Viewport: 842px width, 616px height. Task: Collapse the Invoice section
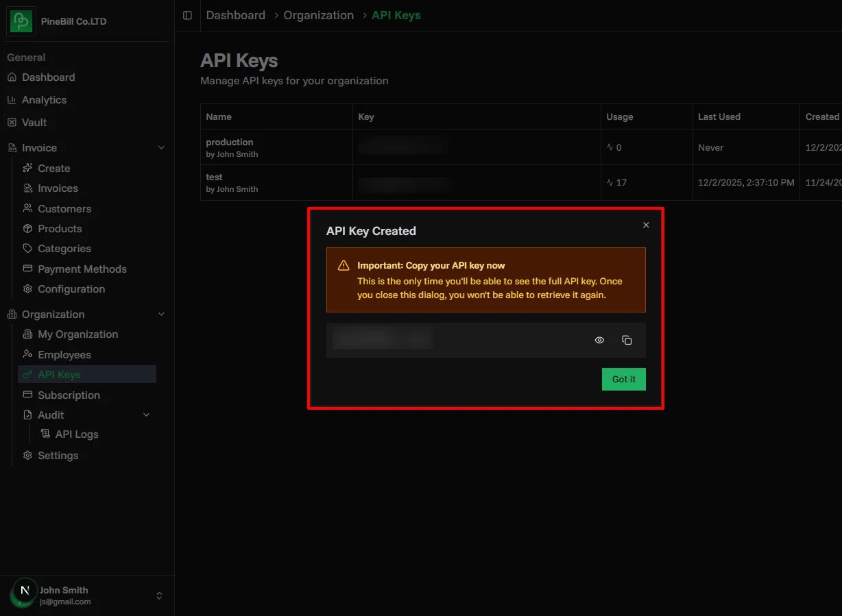point(161,147)
